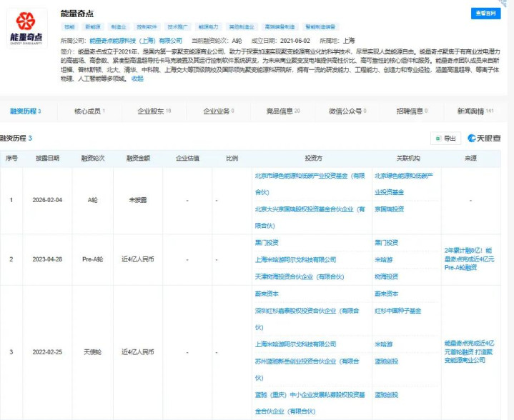
Task: Select the 高端装备制造 tag
Action: coord(280,27)
